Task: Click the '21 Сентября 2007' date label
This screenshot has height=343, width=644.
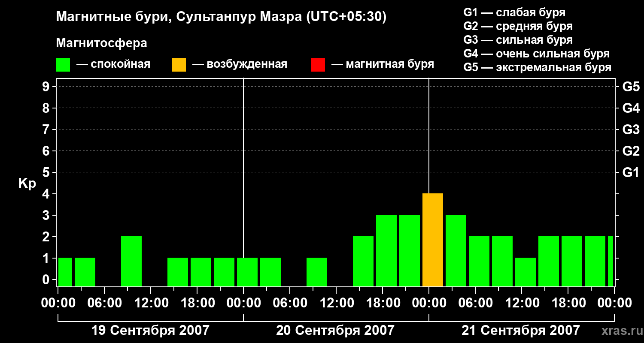Action: (x=521, y=331)
